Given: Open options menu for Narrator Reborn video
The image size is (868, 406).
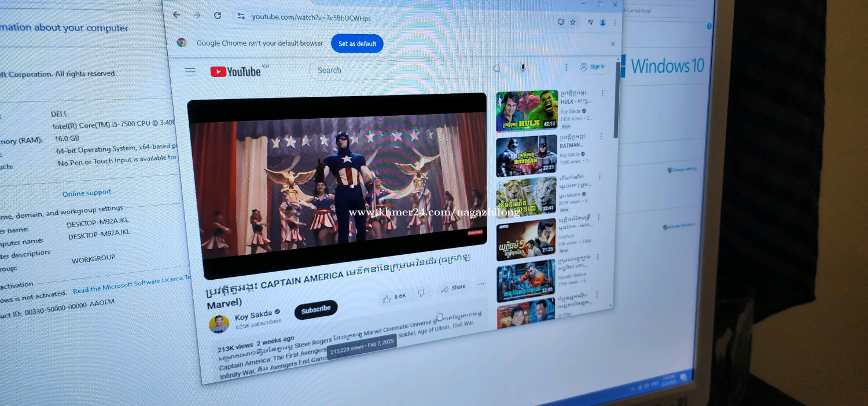Looking at the screenshot, I should pyautogui.click(x=597, y=258).
